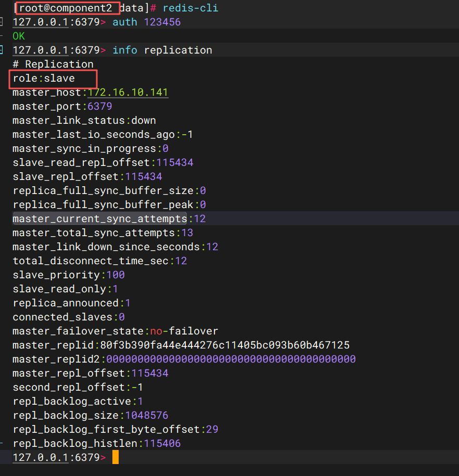
Task: Click the repl_backlog_histlen value 115406
Action: click(162, 443)
